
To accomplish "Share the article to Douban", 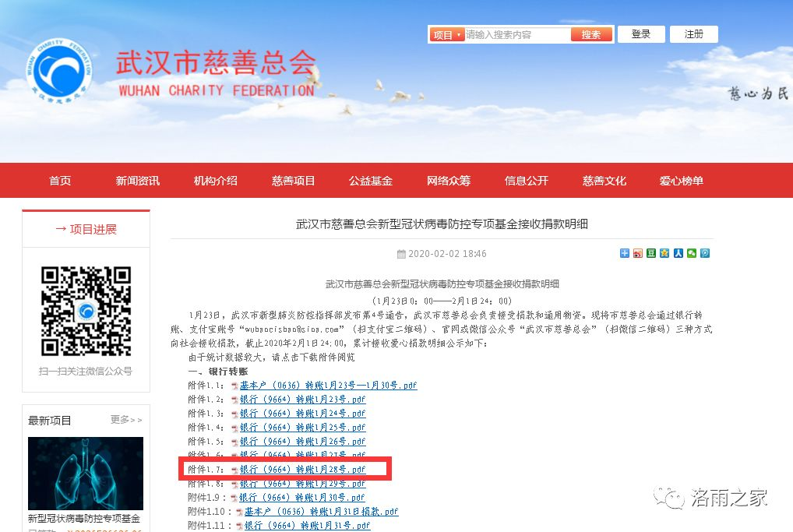I will 651,253.
